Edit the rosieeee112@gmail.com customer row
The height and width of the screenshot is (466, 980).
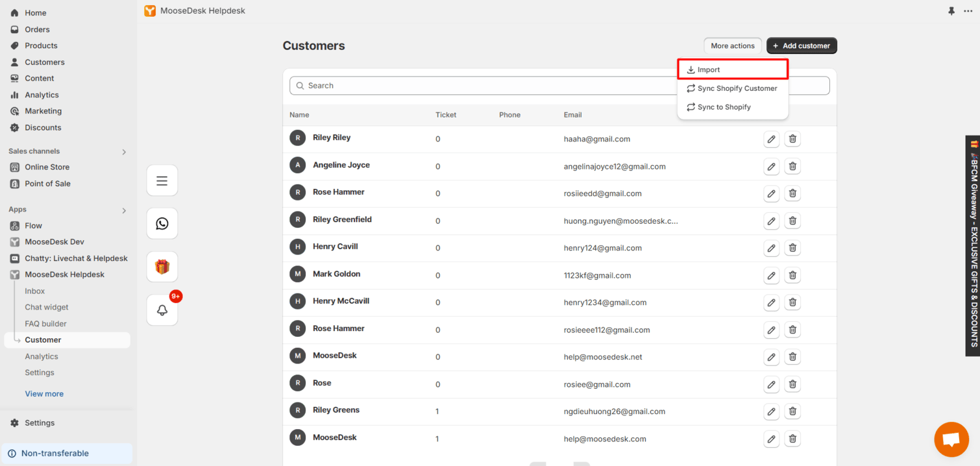tap(771, 330)
